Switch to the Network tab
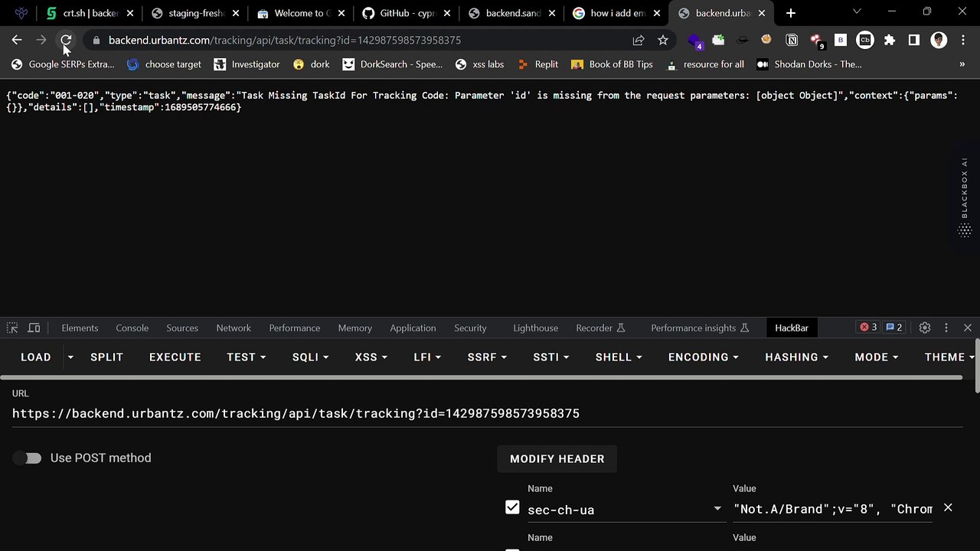The image size is (980, 551). (234, 328)
